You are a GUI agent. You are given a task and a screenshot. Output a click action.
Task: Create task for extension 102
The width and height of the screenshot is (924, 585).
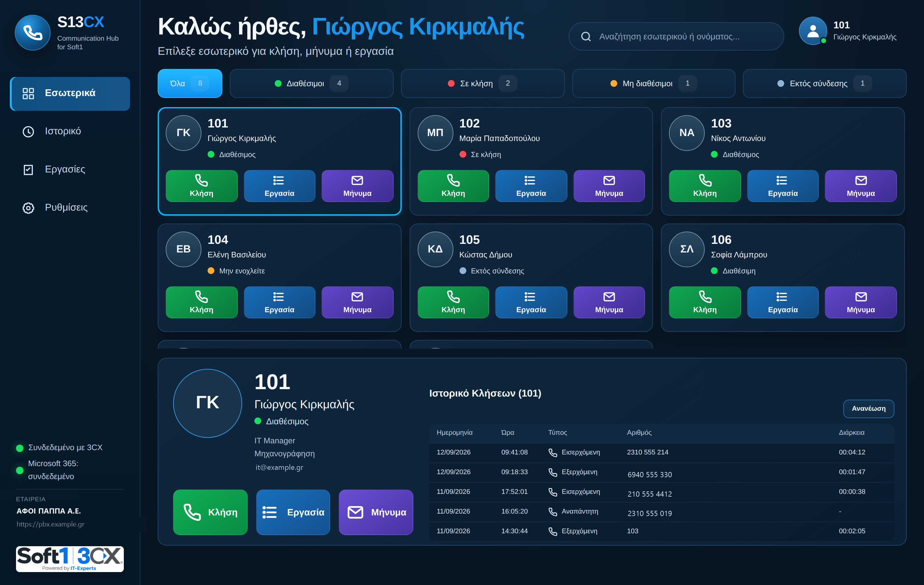(531, 186)
